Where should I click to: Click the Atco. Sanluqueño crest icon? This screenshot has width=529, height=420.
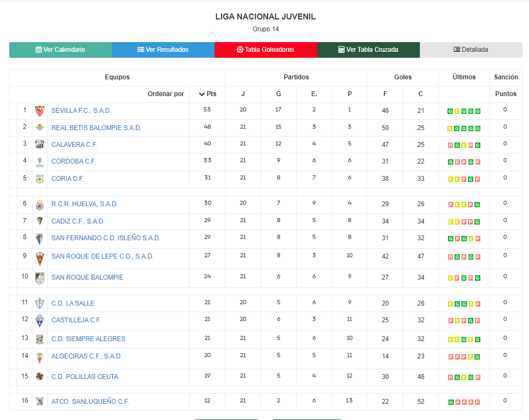click(x=40, y=401)
